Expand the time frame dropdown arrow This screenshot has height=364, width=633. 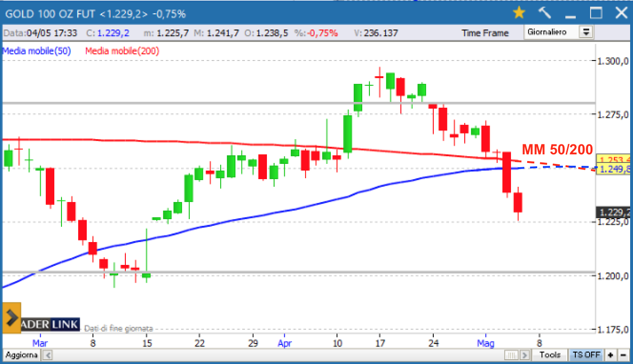586,32
